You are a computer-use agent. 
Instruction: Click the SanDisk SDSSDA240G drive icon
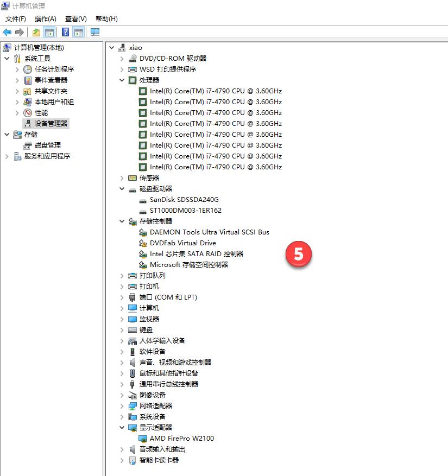coord(143,201)
